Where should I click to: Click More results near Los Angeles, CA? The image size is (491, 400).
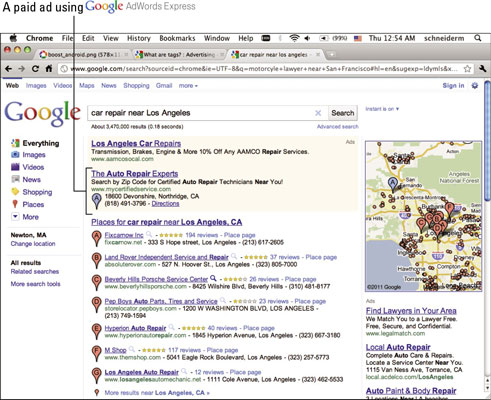coord(157,393)
